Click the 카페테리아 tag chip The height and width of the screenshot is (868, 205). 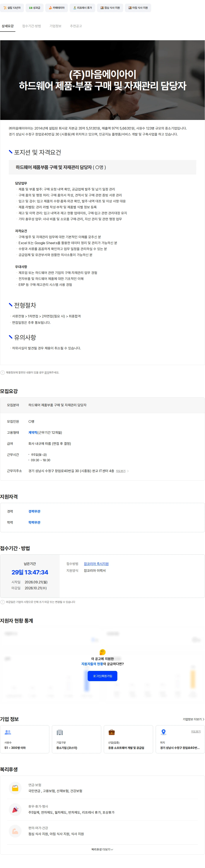pyautogui.click(x=57, y=8)
